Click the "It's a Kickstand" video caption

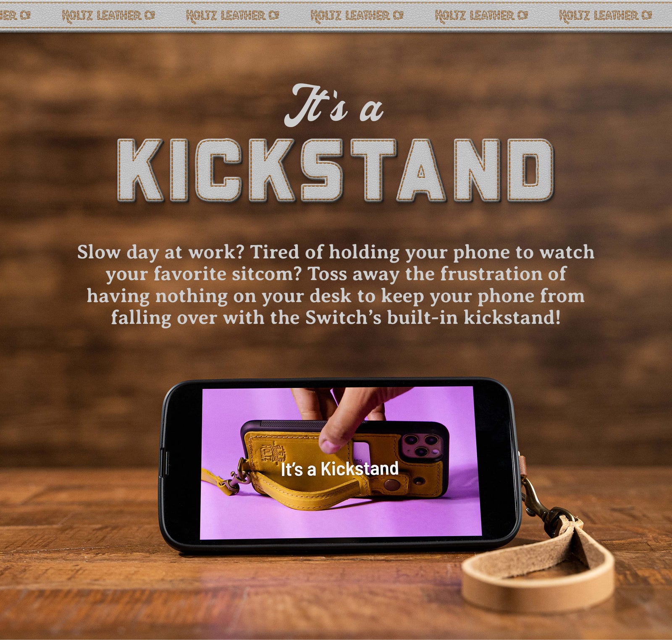(x=339, y=469)
